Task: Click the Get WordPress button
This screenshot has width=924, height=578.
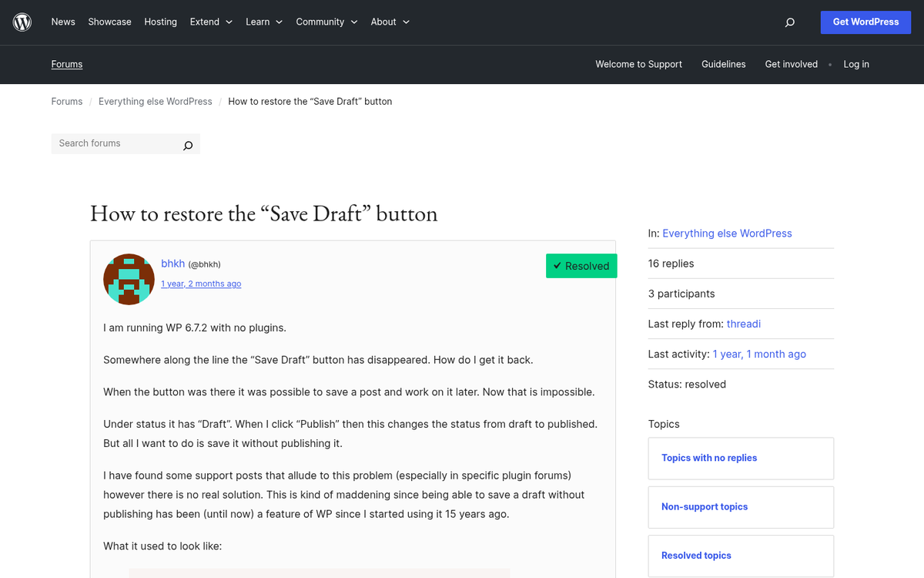Action: (865, 22)
